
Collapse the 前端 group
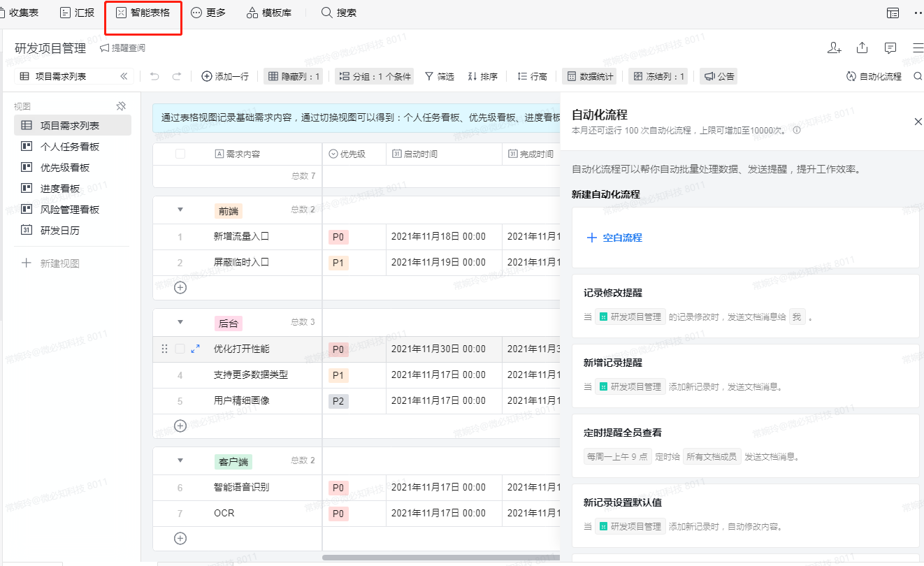click(x=180, y=210)
